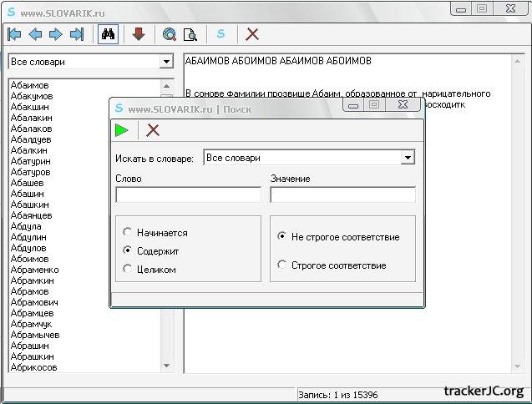Click the binoculars search icon
Screen dimensions: 532x404
point(108,34)
